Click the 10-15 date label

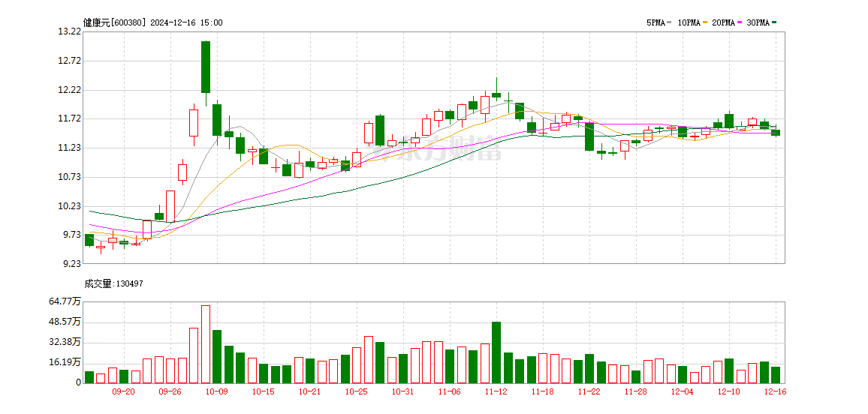[x=264, y=391]
